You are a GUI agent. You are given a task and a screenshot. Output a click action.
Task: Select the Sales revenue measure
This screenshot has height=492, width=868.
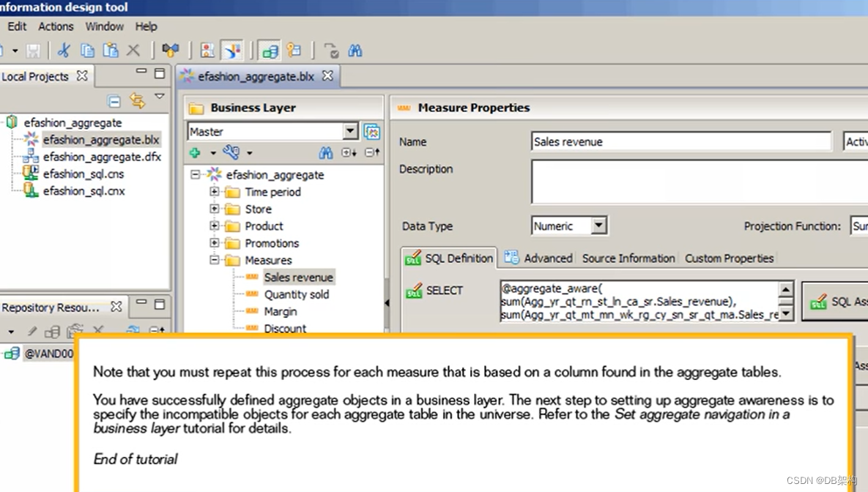click(298, 277)
